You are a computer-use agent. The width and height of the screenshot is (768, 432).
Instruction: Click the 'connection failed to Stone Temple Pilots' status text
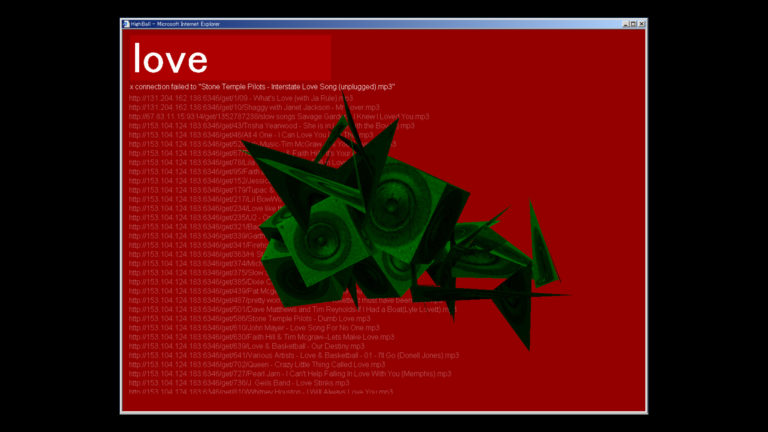(x=262, y=87)
